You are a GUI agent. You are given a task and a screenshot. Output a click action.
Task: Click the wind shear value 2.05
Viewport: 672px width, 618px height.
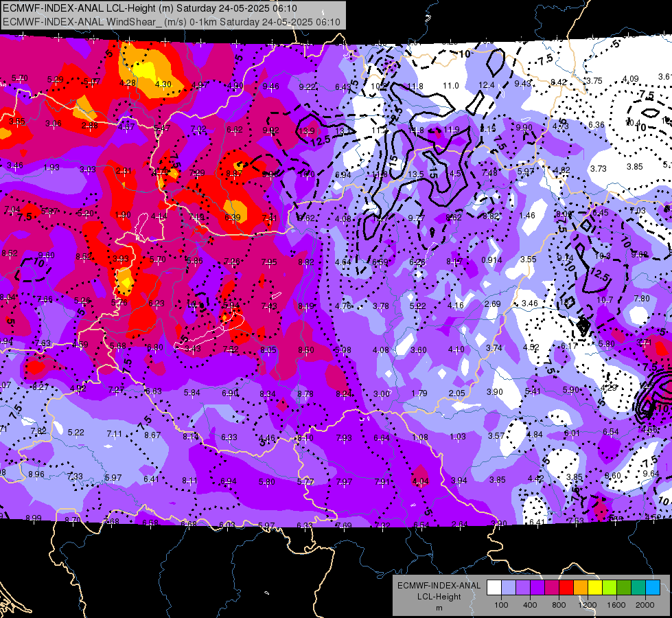coord(457,393)
